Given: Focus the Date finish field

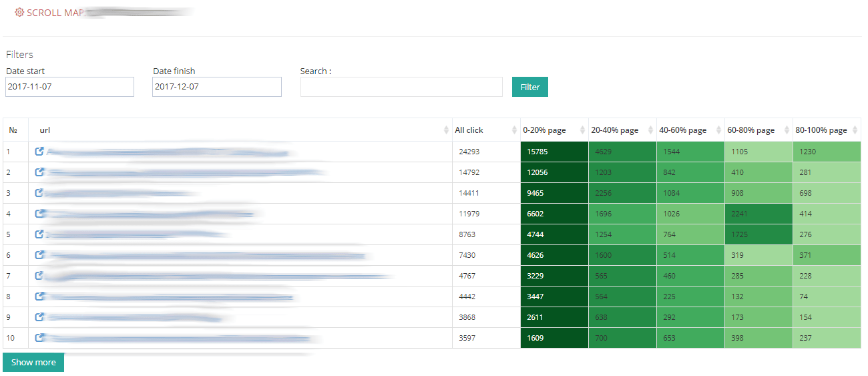Looking at the screenshot, I should [x=217, y=87].
